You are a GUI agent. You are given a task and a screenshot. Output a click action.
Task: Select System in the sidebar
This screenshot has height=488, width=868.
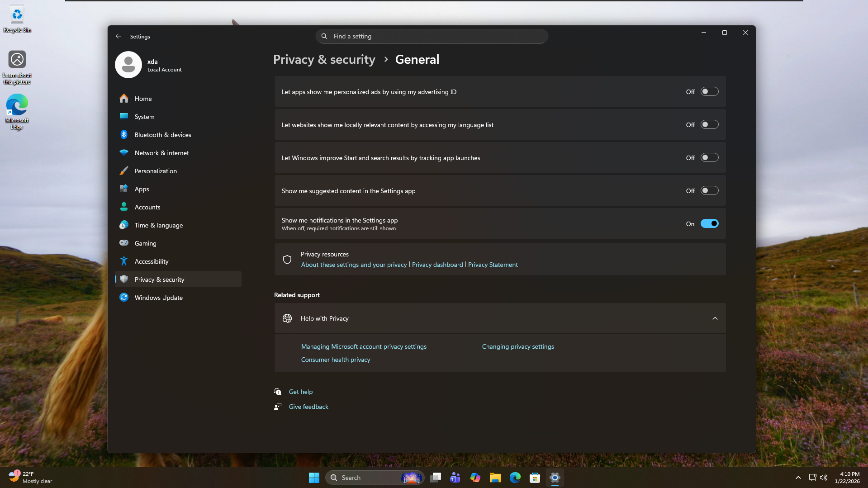178,117
